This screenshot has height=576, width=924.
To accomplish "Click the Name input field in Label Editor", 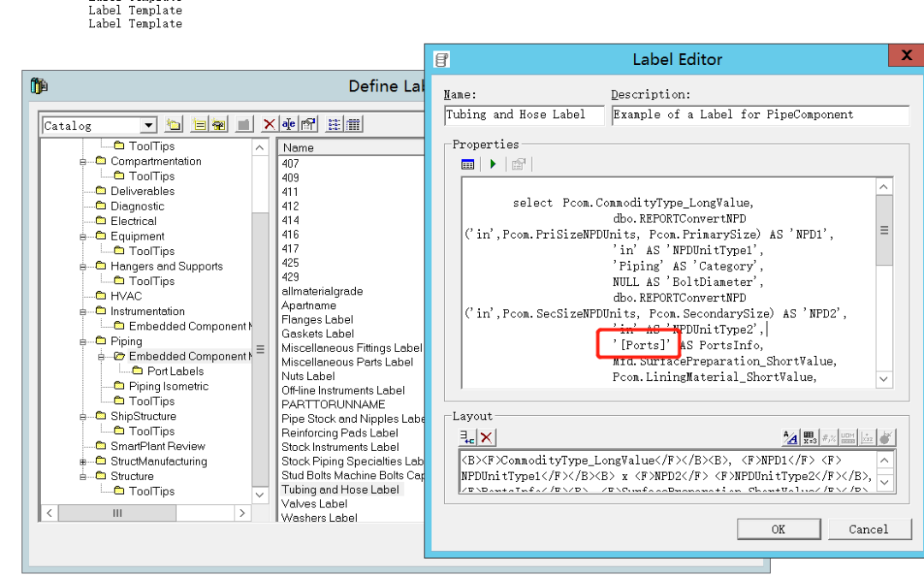I will point(524,115).
